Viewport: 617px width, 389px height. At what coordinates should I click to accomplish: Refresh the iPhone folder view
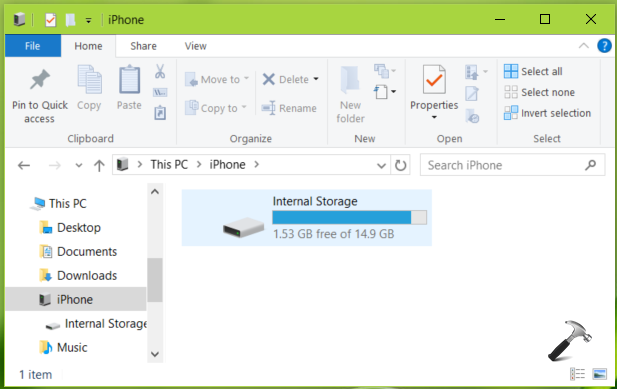[x=400, y=165]
